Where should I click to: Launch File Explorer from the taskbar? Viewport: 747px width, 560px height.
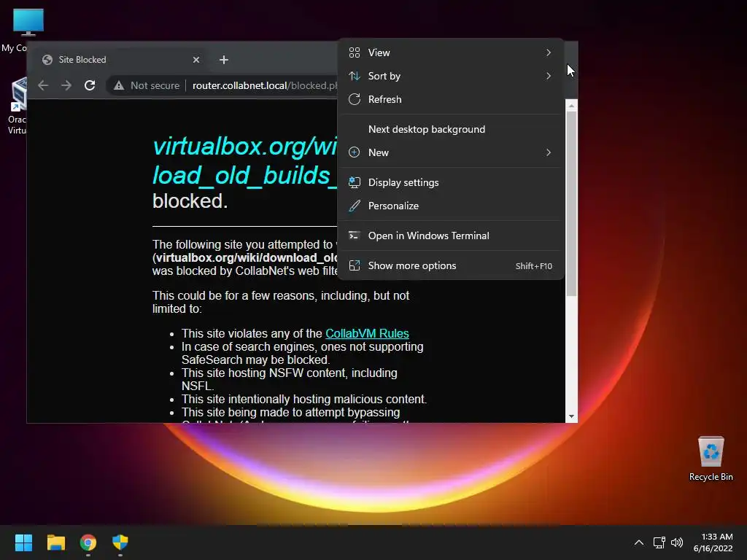tap(55, 542)
